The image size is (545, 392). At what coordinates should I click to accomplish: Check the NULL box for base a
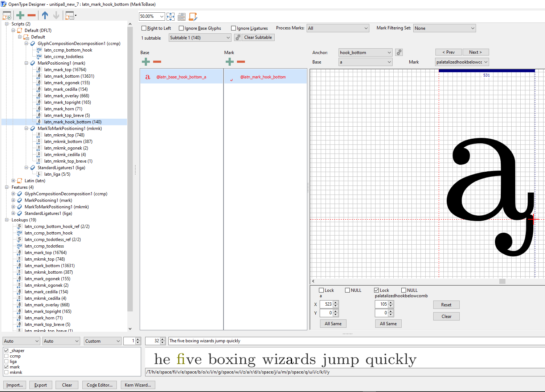[x=348, y=290]
